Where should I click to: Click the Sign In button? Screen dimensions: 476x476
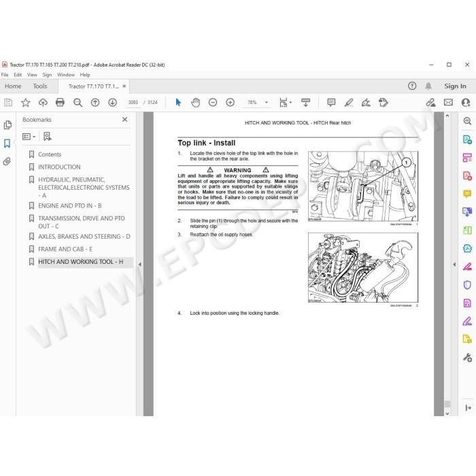(x=455, y=86)
